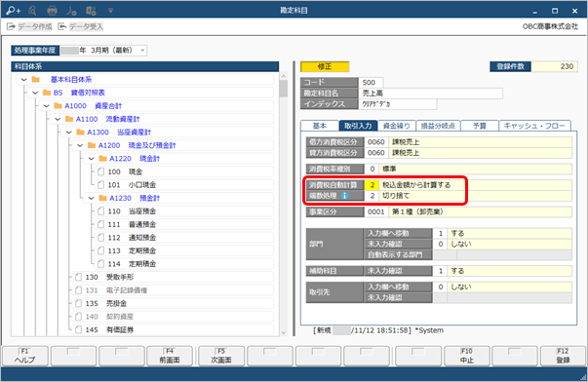Click the search-plus magnifier icon in title bar

[x=13, y=11]
